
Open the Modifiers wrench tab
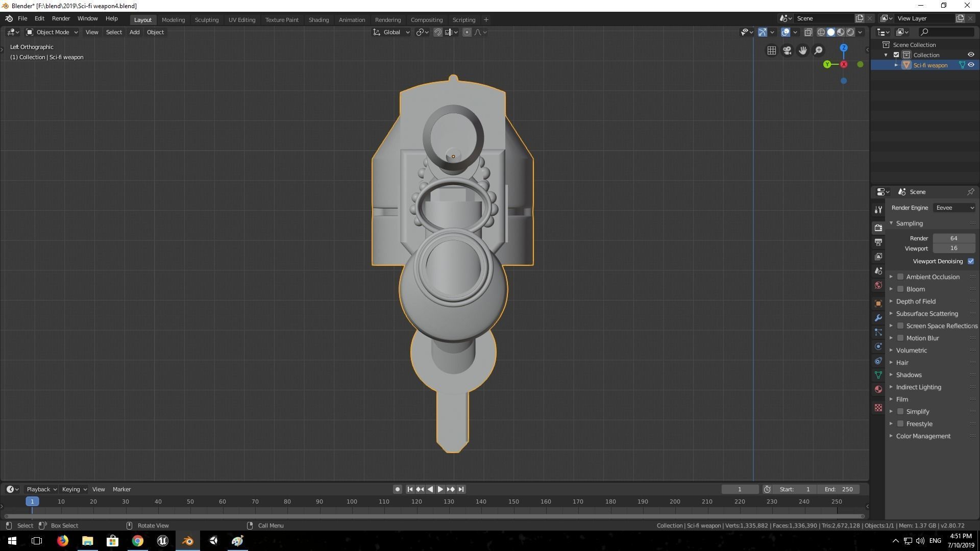click(x=878, y=318)
